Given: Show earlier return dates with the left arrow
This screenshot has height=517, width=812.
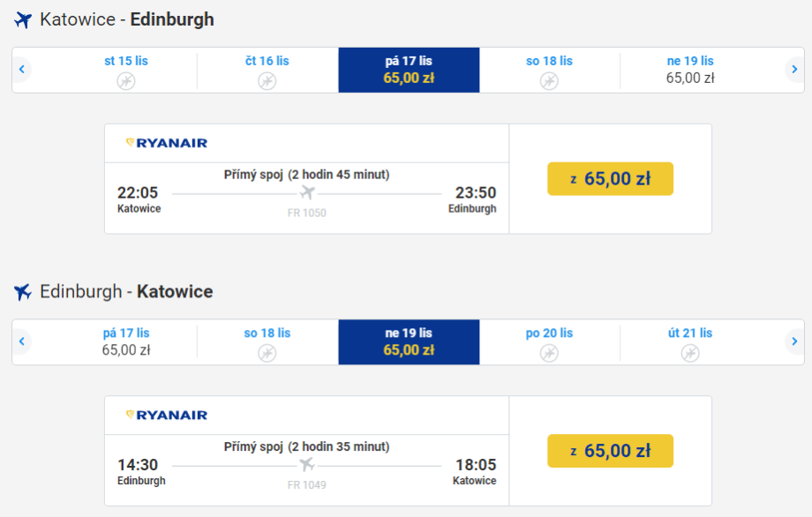Looking at the screenshot, I should pyautogui.click(x=21, y=341).
